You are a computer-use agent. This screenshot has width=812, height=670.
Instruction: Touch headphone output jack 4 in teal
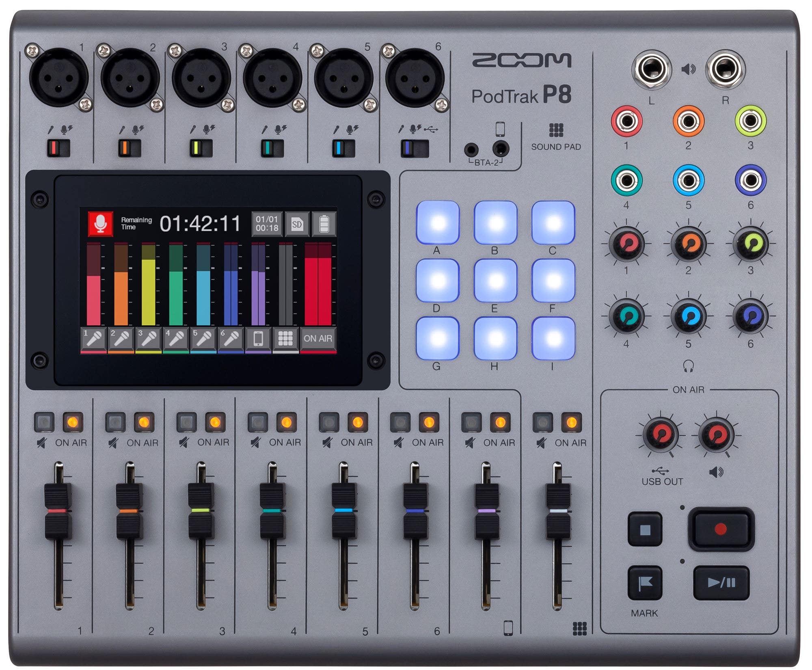point(626,180)
